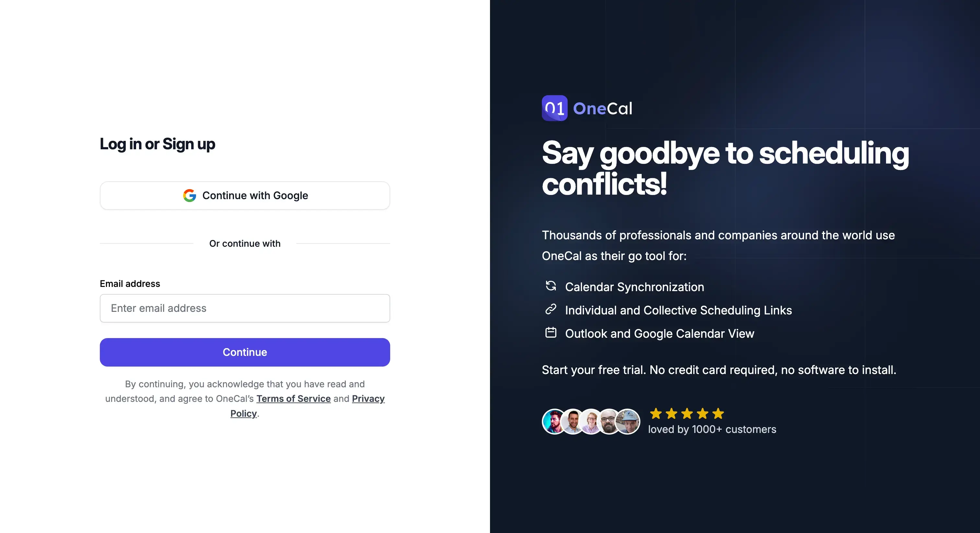Screen dimensions: 980x533
Task: Click the Terms of Service link
Action: tap(294, 398)
